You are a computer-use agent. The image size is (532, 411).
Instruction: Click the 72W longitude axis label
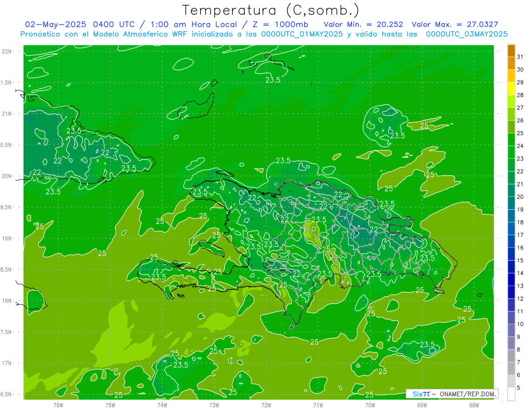coord(266,405)
